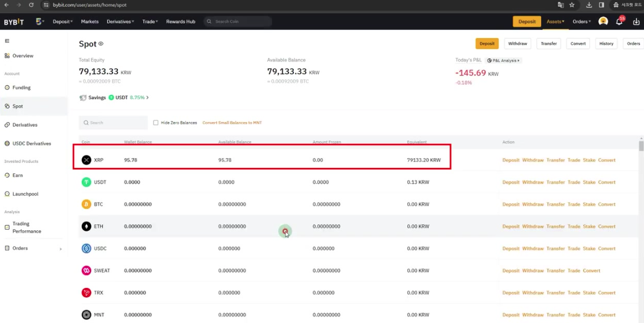Open the History button

606,44
